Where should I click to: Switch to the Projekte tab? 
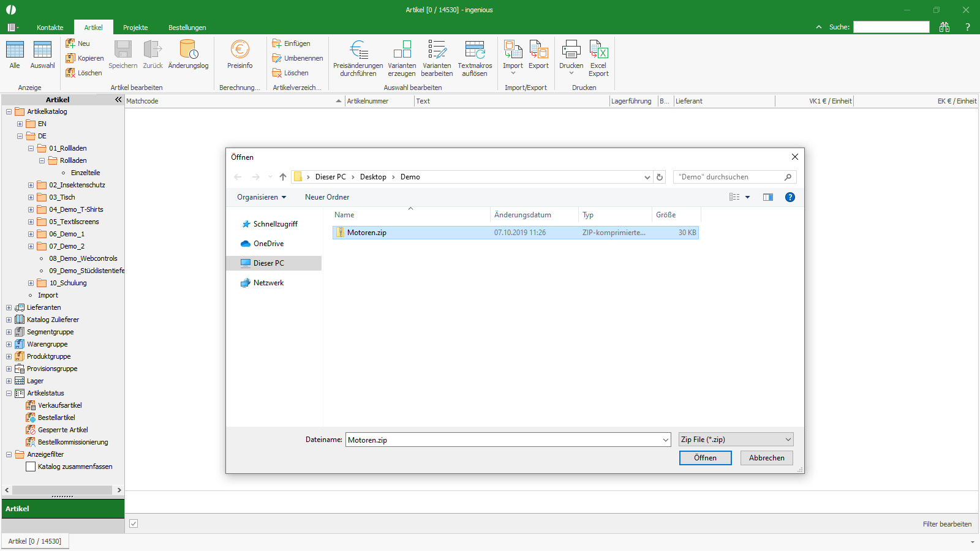click(x=135, y=28)
